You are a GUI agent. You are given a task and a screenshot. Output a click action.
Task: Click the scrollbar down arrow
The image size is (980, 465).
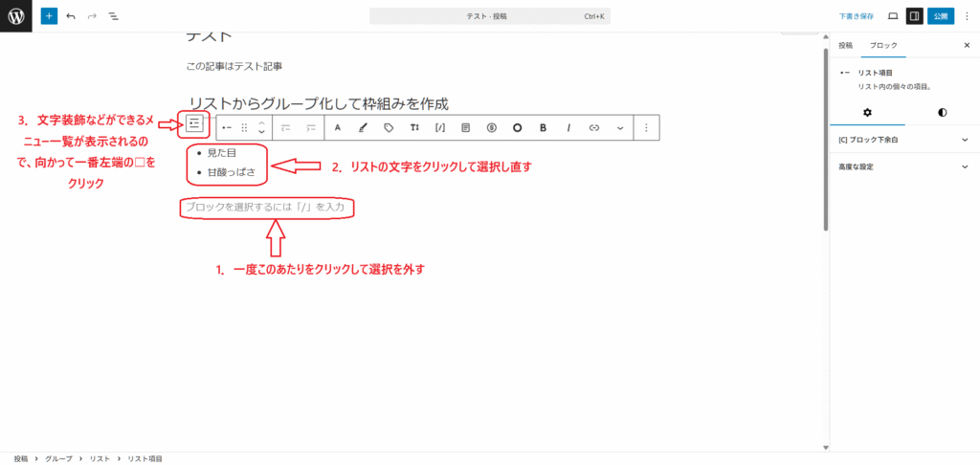(x=826, y=448)
